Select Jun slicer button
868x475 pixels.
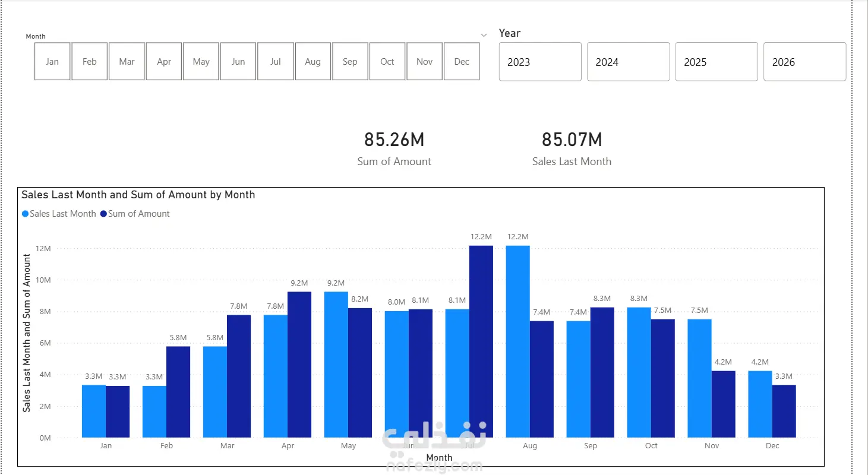238,61
